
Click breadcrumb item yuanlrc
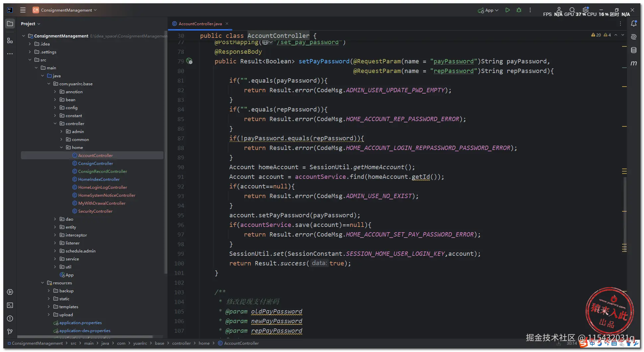[140, 343]
